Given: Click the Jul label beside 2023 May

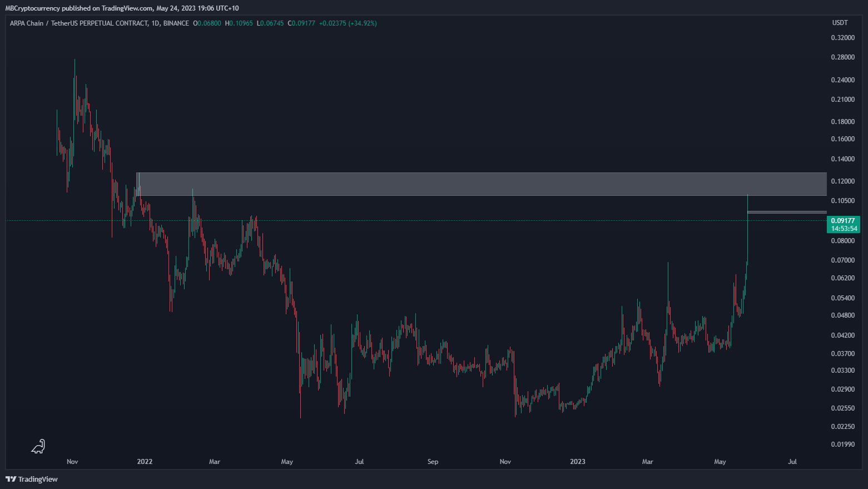Looking at the screenshot, I should click(x=792, y=462).
